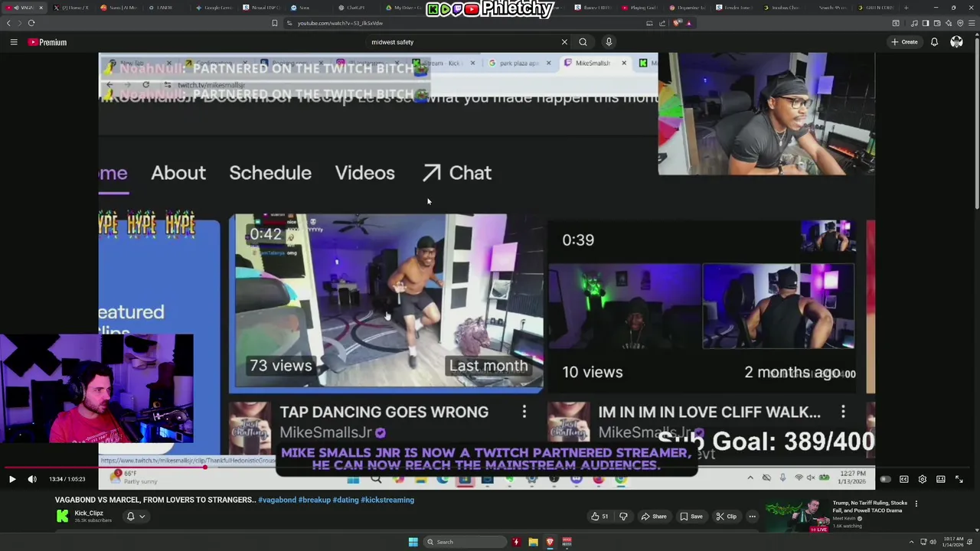
Task: Open system volume tray icon
Action: 933,542
